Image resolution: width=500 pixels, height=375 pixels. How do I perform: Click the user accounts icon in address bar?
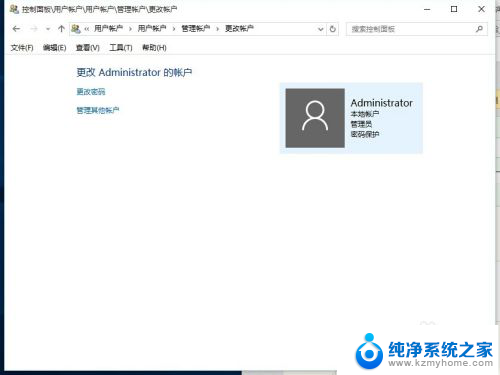[x=76, y=29]
